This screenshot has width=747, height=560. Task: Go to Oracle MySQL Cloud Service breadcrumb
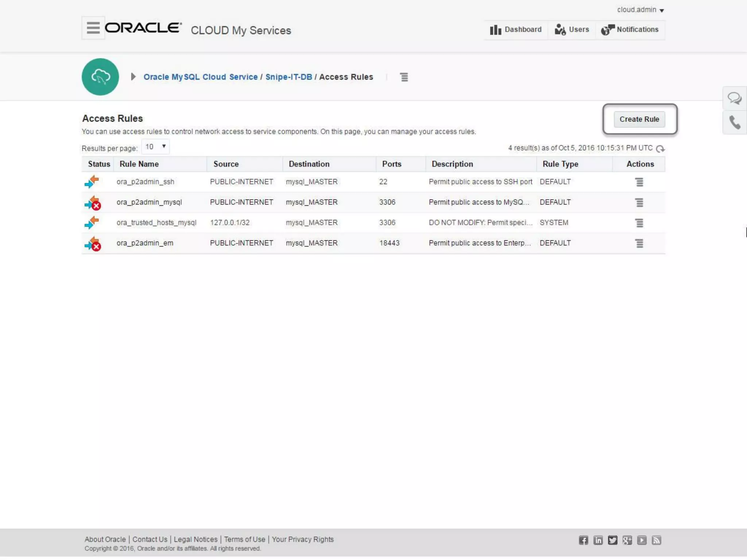click(201, 77)
